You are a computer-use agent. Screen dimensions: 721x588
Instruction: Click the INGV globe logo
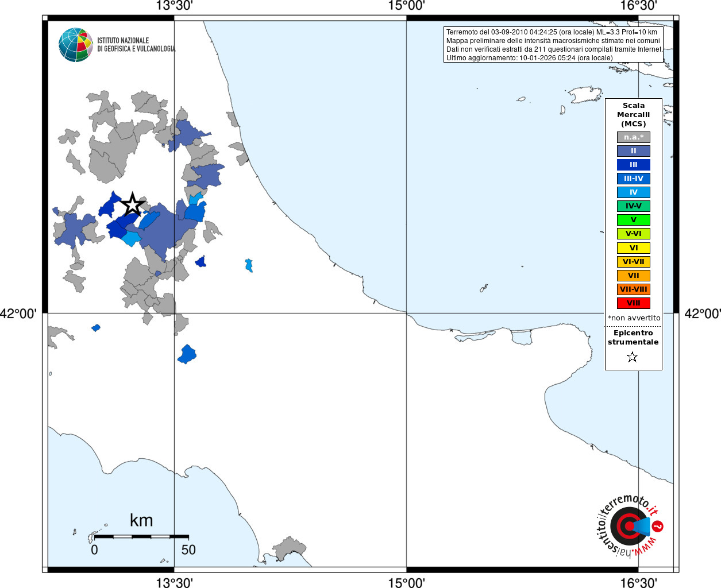76,45
